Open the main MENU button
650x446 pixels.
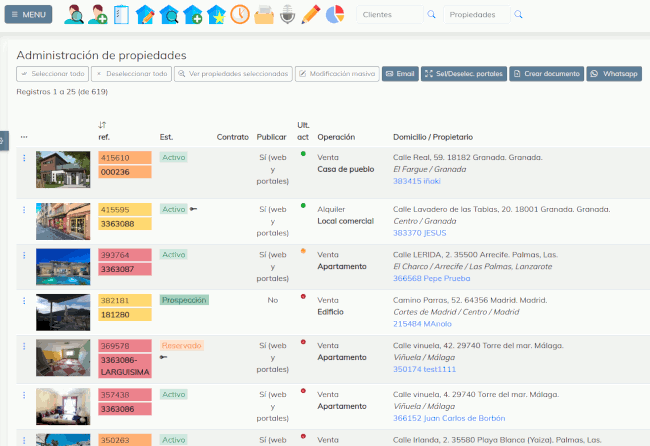pyautogui.click(x=28, y=15)
